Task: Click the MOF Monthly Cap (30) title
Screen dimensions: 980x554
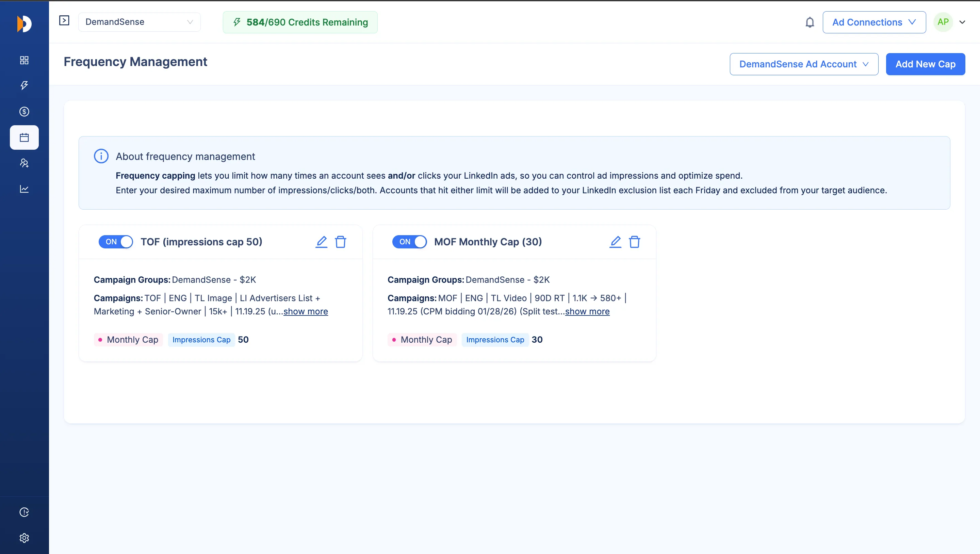Action: [x=488, y=242]
